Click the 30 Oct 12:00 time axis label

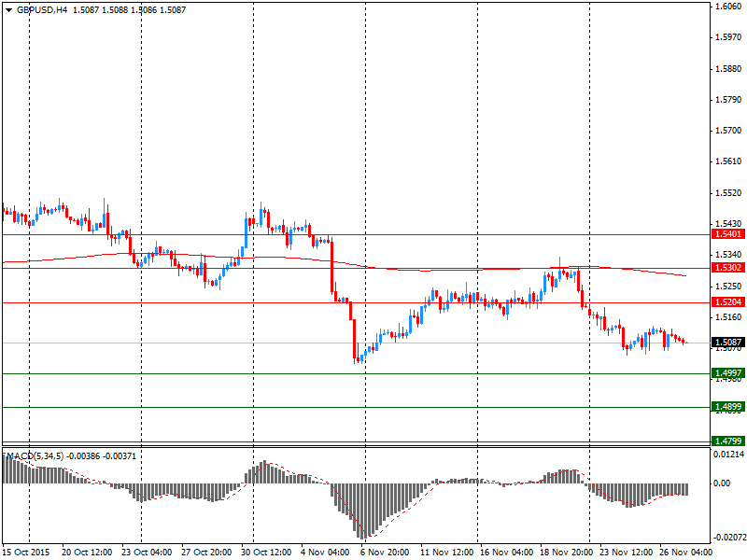click(x=266, y=553)
